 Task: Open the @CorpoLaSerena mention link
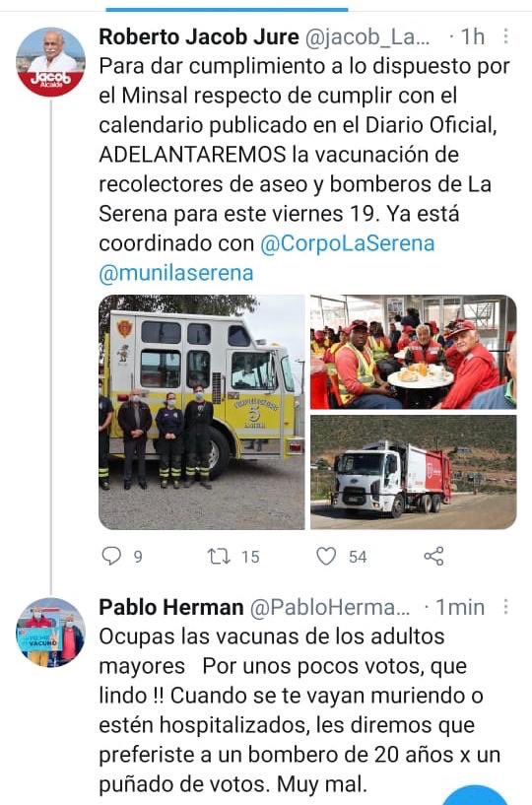348,243
